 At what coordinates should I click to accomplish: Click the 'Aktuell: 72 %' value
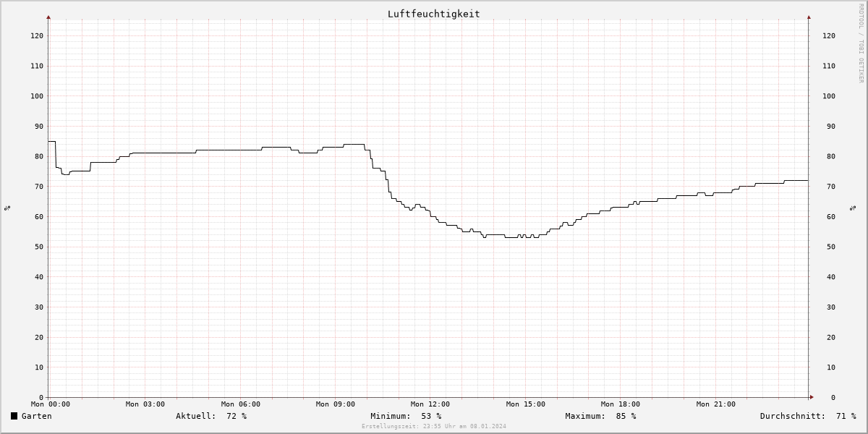pos(211,416)
